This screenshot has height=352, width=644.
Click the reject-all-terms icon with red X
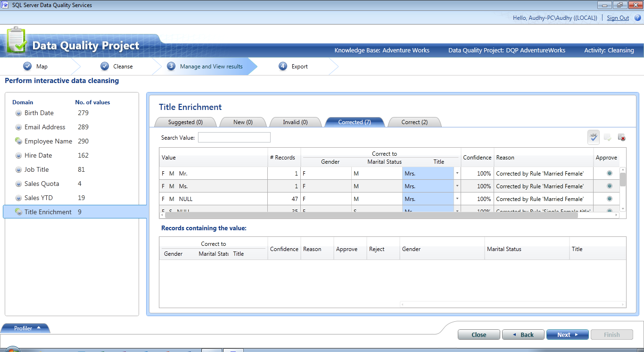click(621, 137)
